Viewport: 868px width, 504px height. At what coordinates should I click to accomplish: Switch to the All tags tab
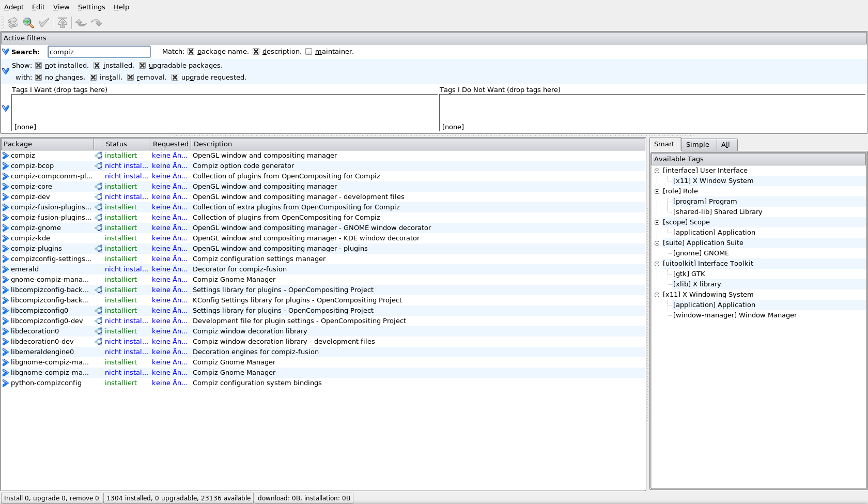pyautogui.click(x=726, y=145)
